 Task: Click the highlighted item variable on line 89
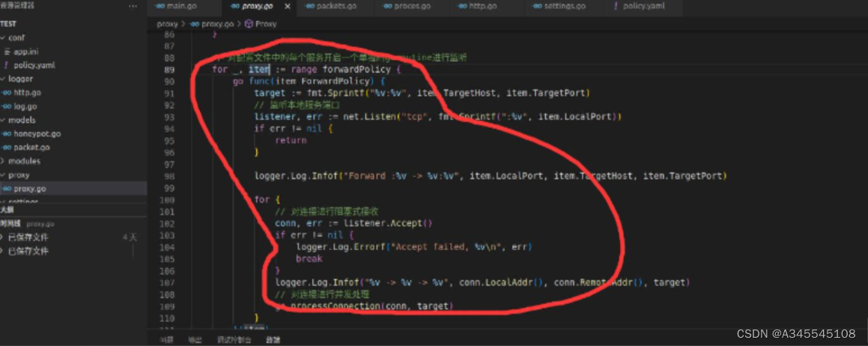tap(258, 70)
